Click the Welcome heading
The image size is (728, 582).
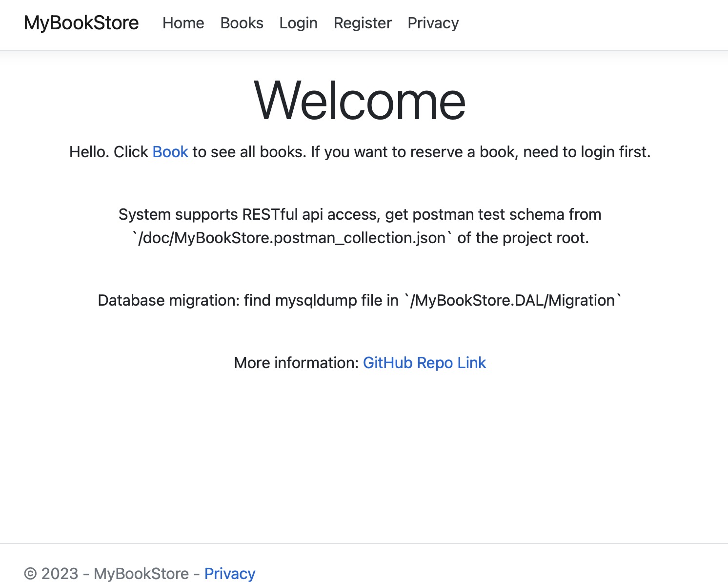tap(360, 101)
